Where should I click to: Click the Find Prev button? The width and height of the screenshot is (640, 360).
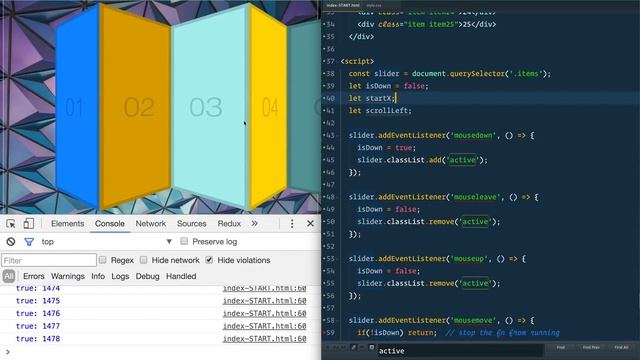(591, 347)
